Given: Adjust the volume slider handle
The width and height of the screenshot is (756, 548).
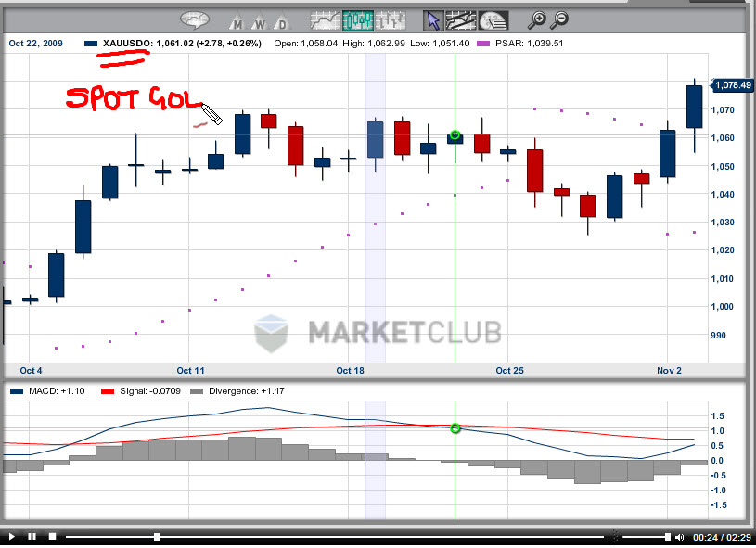Looking at the screenshot, I should coord(667,537).
